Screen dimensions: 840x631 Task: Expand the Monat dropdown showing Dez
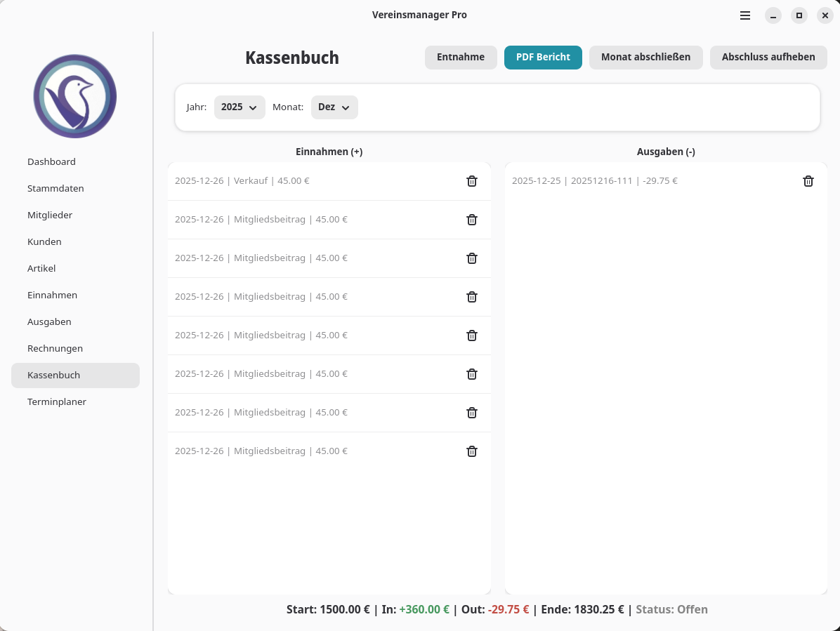[334, 107]
